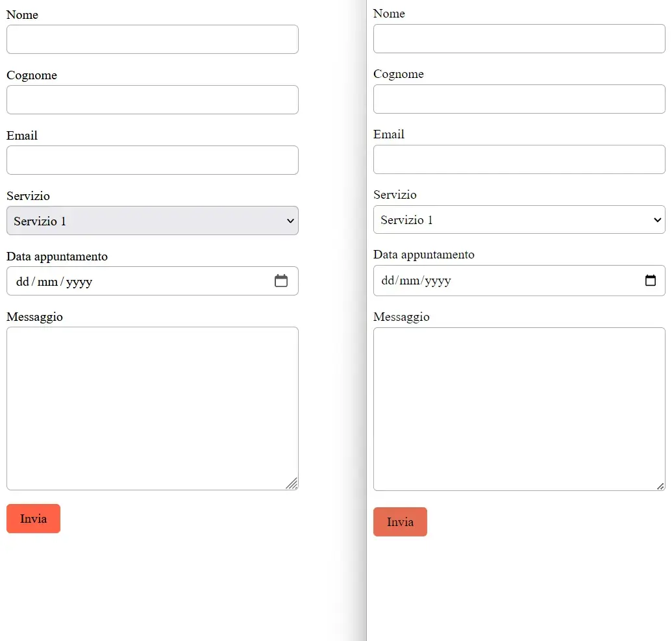This screenshot has width=672, height=641.
Task: Click the Cognome label in left form
Action: point(32,75)
